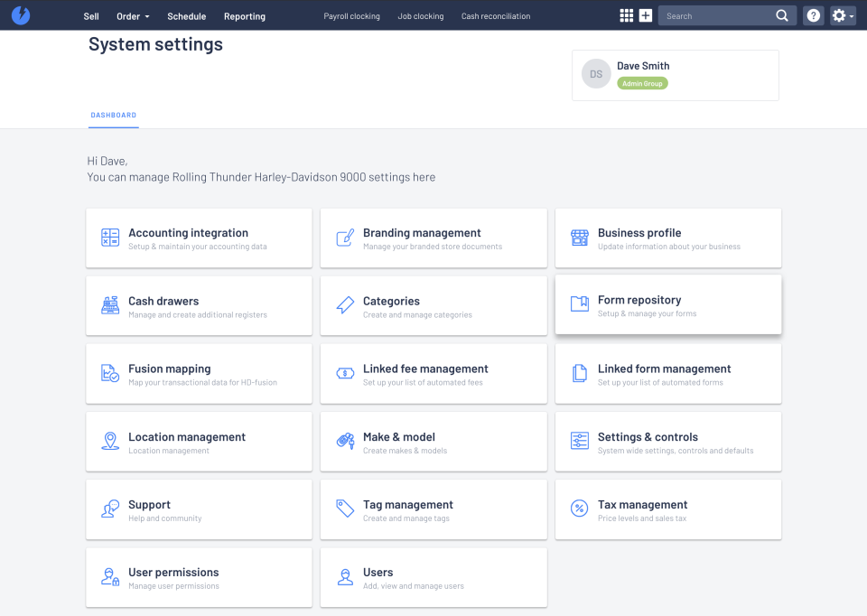Click the Make & model wrench icon

tap(344, 441)
